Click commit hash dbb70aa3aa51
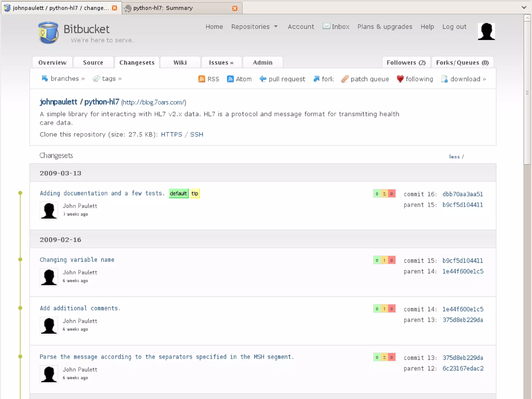This screenshot has width=532, height=399. (463, 194)
